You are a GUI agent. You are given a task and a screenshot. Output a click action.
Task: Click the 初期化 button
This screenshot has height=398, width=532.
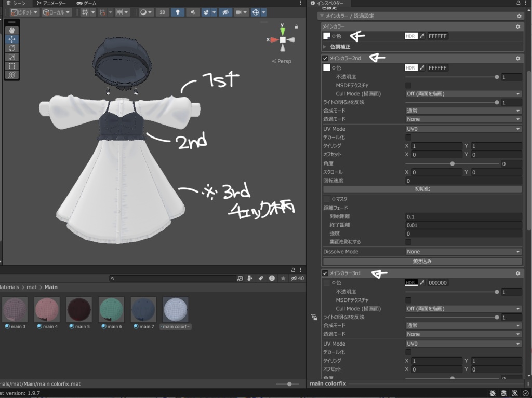422,189
